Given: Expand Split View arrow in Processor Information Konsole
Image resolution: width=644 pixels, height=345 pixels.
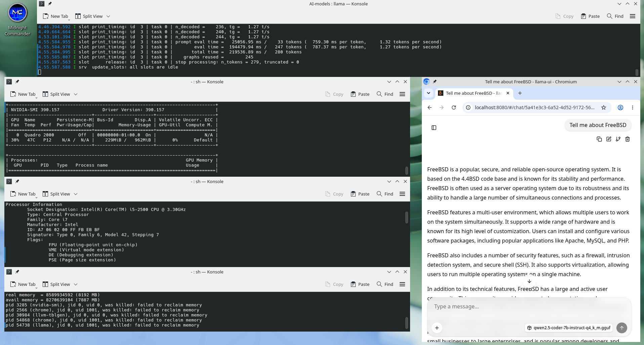Looking at the screenshot, I should coord(76,194).
